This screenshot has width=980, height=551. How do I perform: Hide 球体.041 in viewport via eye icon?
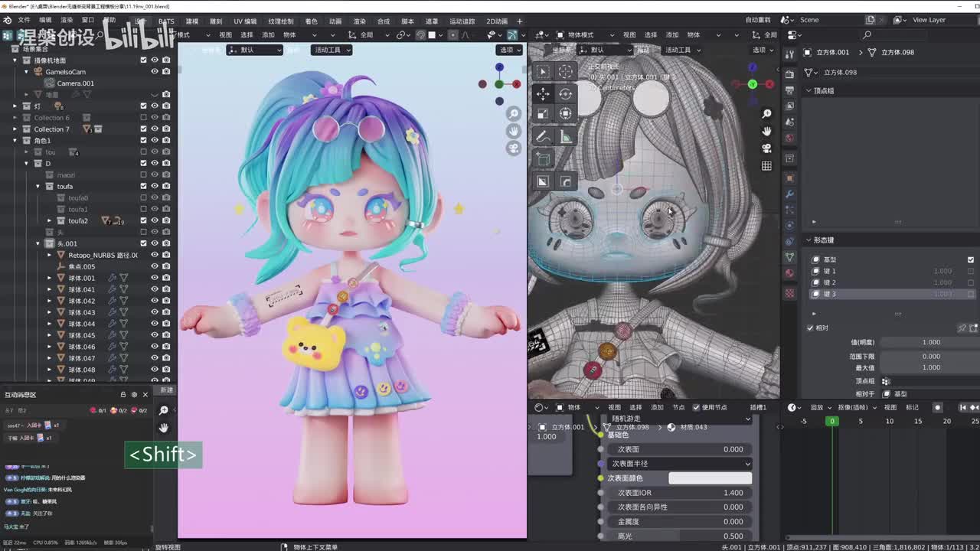pyautogui.click(x=155, y=289)
